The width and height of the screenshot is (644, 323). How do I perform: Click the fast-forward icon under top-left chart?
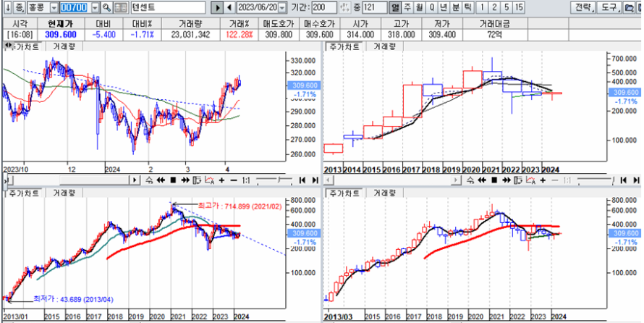(184, 180)
